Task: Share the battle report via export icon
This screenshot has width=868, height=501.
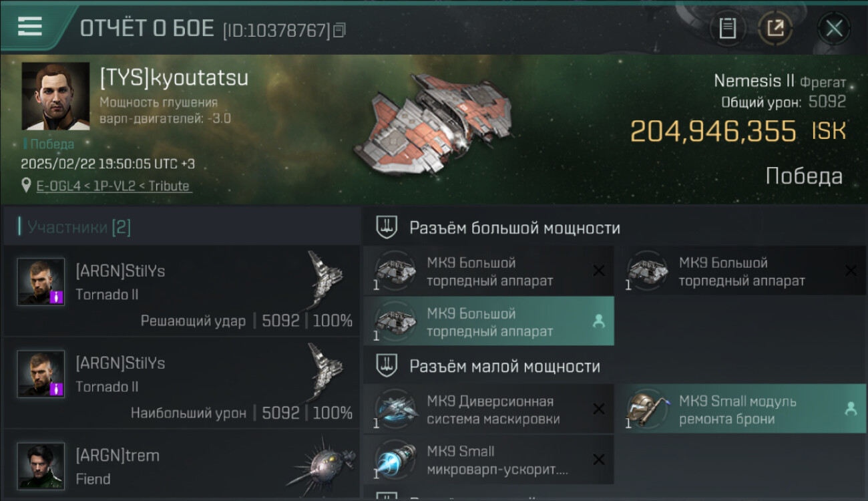Action: coord(775,29)
